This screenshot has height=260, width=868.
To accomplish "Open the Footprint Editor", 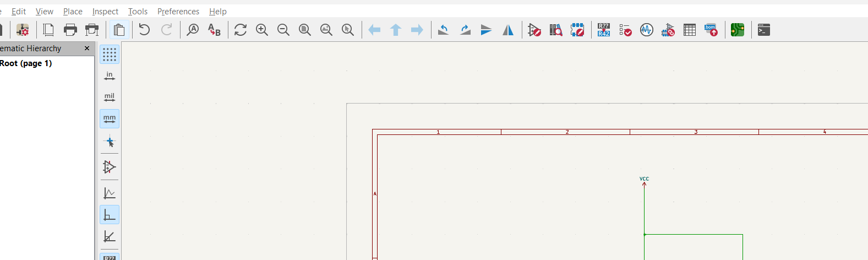I will tap(577, 30).
